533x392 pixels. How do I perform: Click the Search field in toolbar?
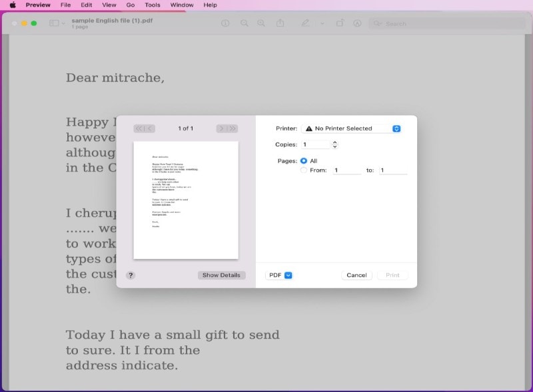[447, 23]
